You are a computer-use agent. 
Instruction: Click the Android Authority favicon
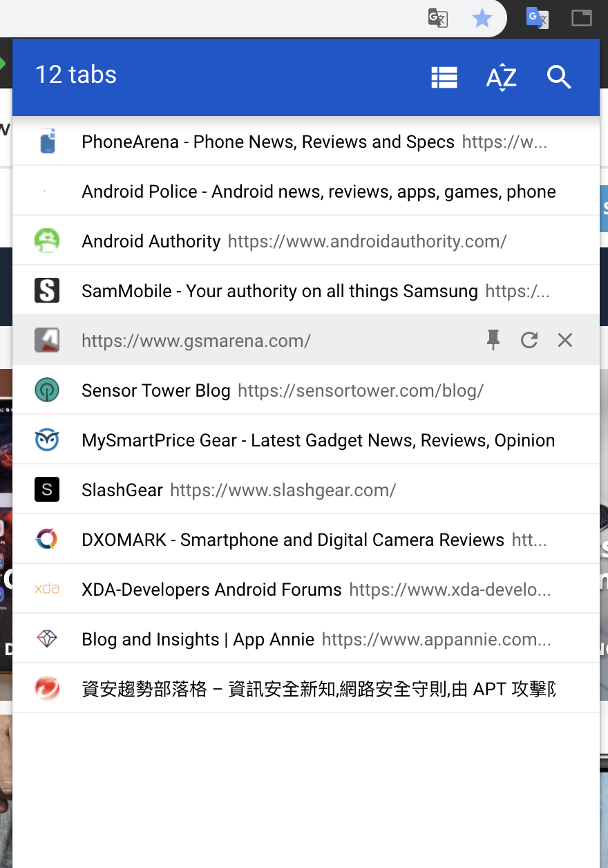[47, 240]
